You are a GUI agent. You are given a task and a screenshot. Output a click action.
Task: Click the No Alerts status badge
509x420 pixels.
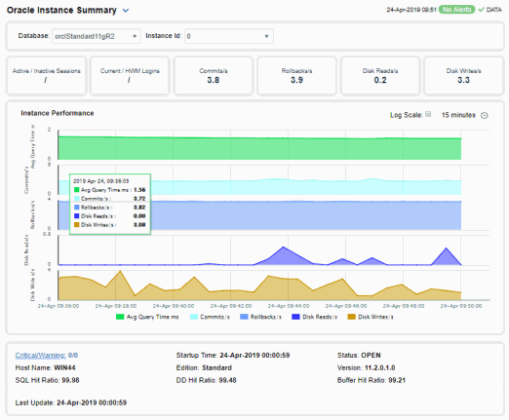pyautogui.click(x=456, y=10)
